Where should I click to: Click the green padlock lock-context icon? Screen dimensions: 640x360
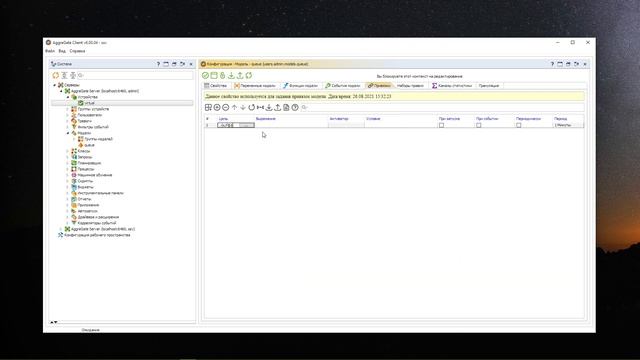pyautogui.click(x=222, y=75)
